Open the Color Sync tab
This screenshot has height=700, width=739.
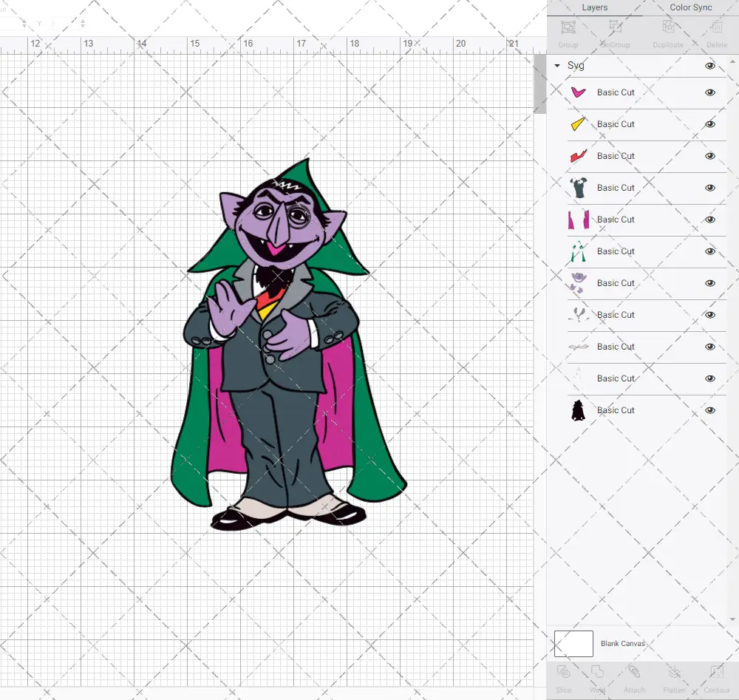pos(690,7)
